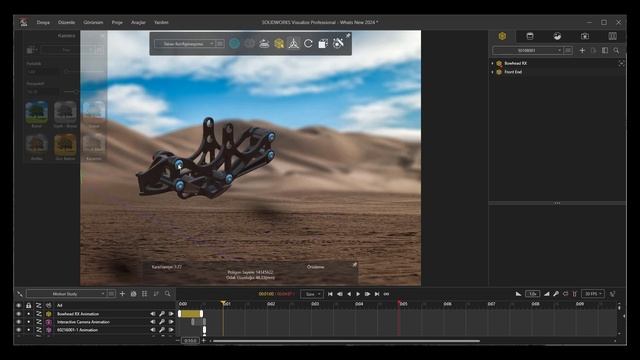The width and height of the screenshot is (640, 360).
Task: Select the orange tree environment thumbnail
Action: coord(65,144)
